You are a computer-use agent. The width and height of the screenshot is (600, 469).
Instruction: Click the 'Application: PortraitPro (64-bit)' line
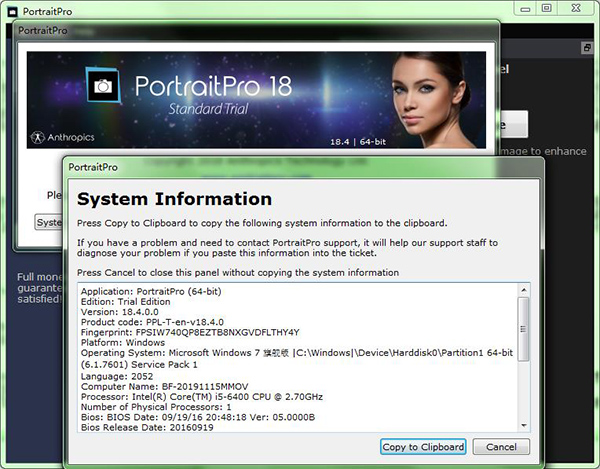tap(151, 291)
